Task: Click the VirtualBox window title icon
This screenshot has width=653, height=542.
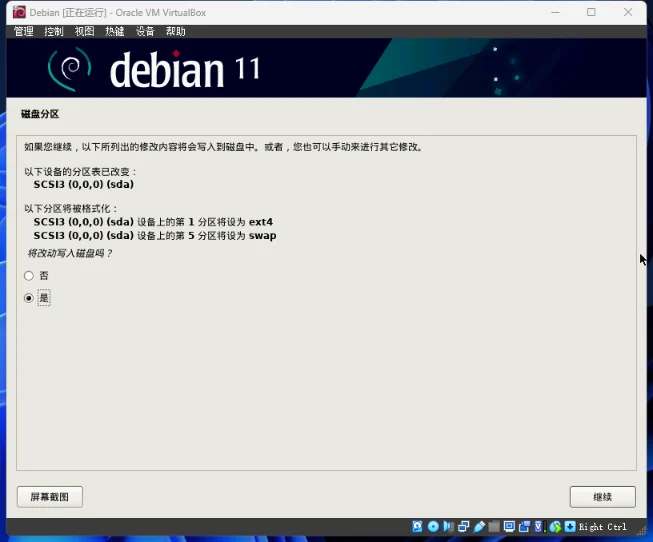Action: coord(19,12)
